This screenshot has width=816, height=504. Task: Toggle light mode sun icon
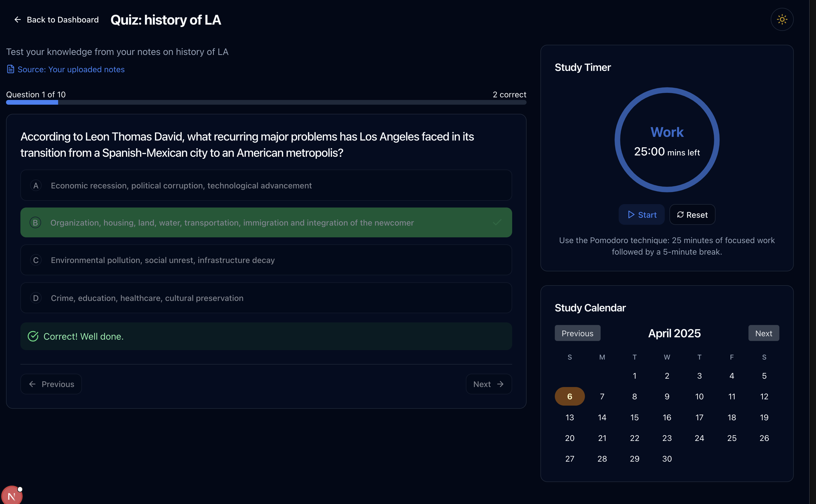pos(782,19)
